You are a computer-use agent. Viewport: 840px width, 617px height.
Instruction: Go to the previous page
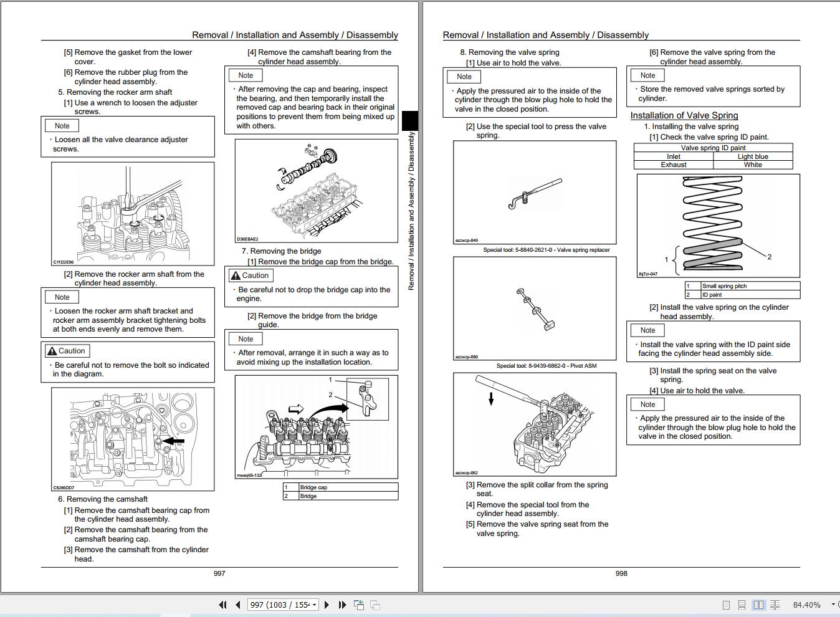(x=238, y=605)
